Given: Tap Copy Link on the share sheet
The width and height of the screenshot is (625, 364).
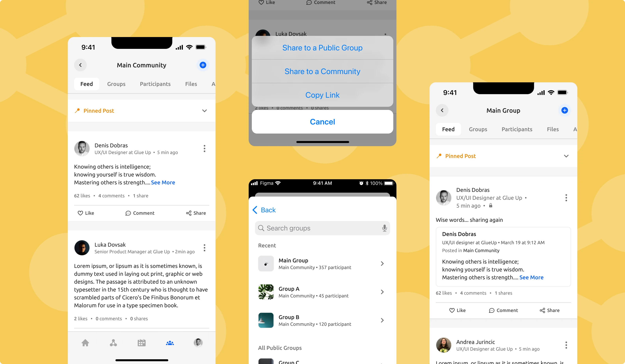Looking at the screenshot, I should (x=323, y=95).
